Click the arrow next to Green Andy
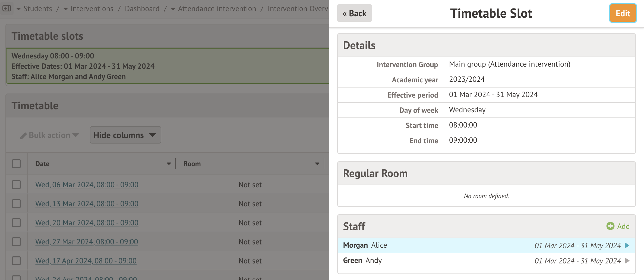Screen dimensions: 644x280 627,261
